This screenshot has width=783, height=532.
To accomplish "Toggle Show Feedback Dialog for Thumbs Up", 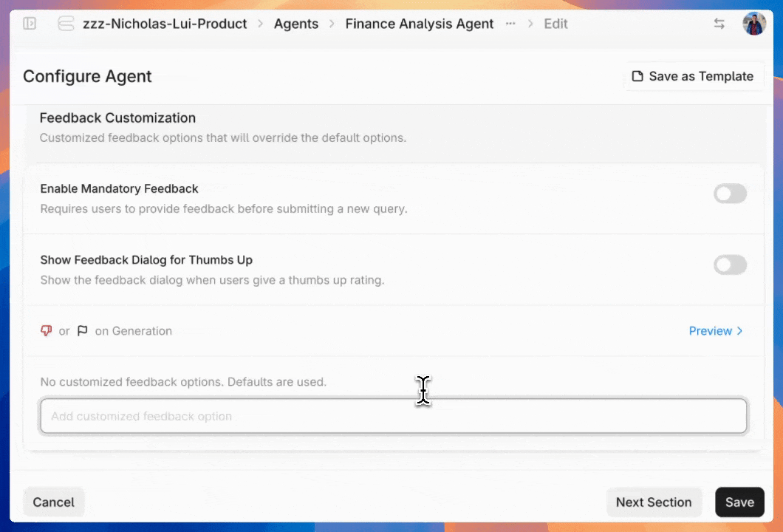I will tap(730, 265).
